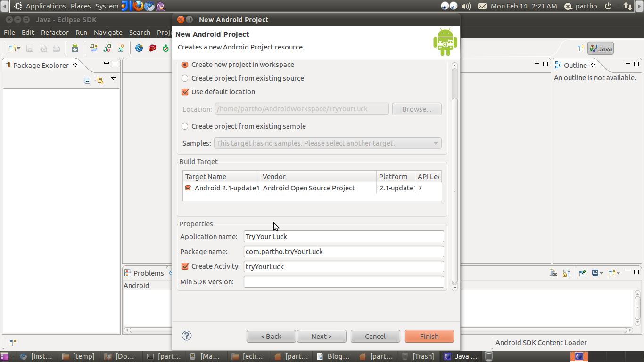This screenshot has width=644, height=362.
Task: Open the Refactor menu
Action: (x=55, y=33)
